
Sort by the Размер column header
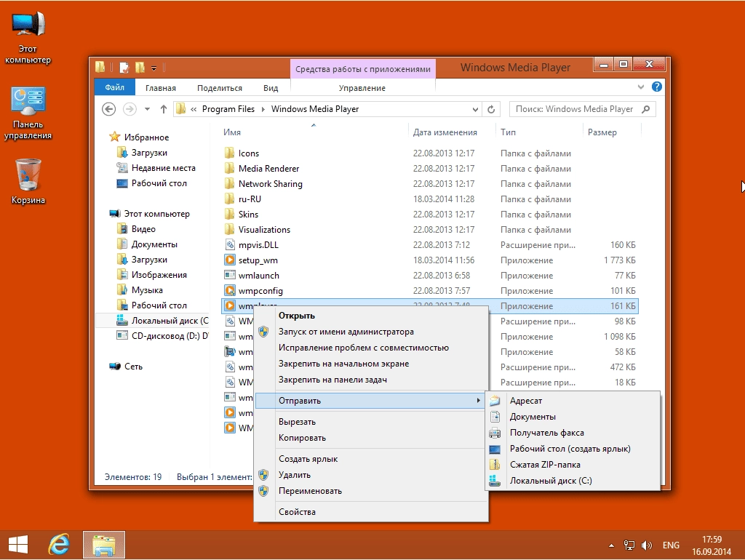602,132
